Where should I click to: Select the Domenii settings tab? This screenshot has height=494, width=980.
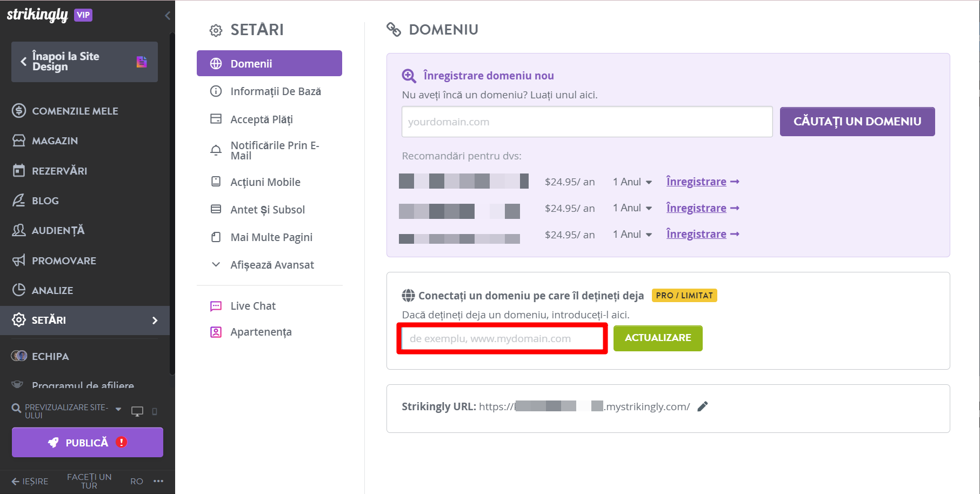269,63
